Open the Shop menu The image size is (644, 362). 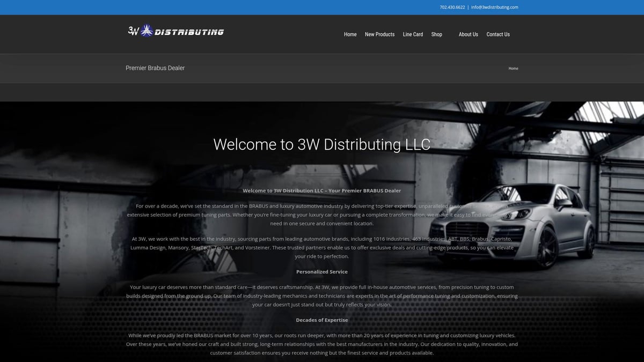(x=437, y=34)
